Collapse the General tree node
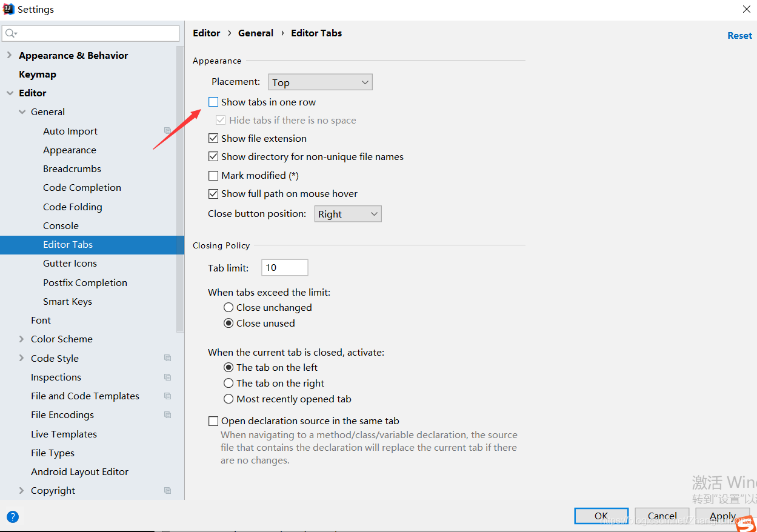This screenshot has width=757, height=532. (22, 111)
